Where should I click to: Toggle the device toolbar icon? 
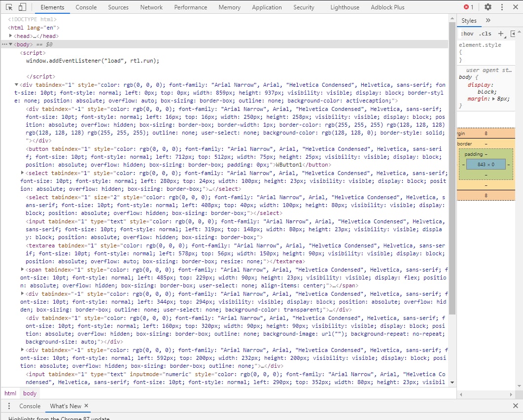tap(22, 7)
